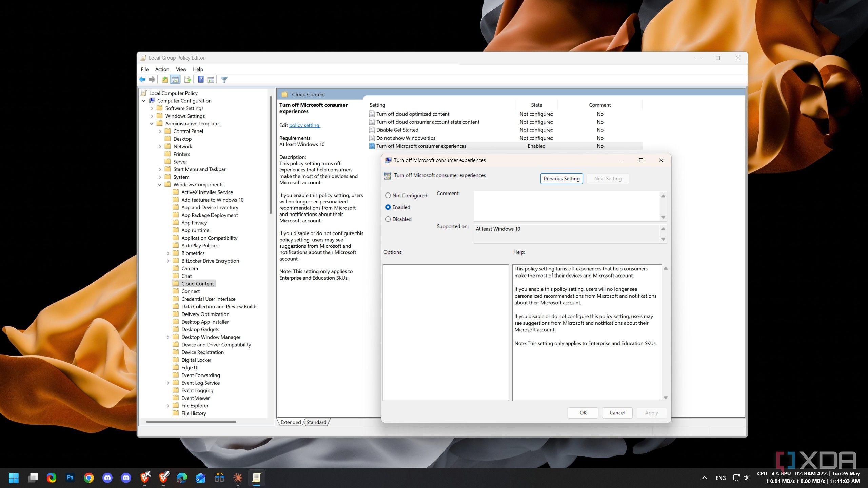Open Photoshop from the taskbar
Screen dimensions: 868x488
coord(70,477)
